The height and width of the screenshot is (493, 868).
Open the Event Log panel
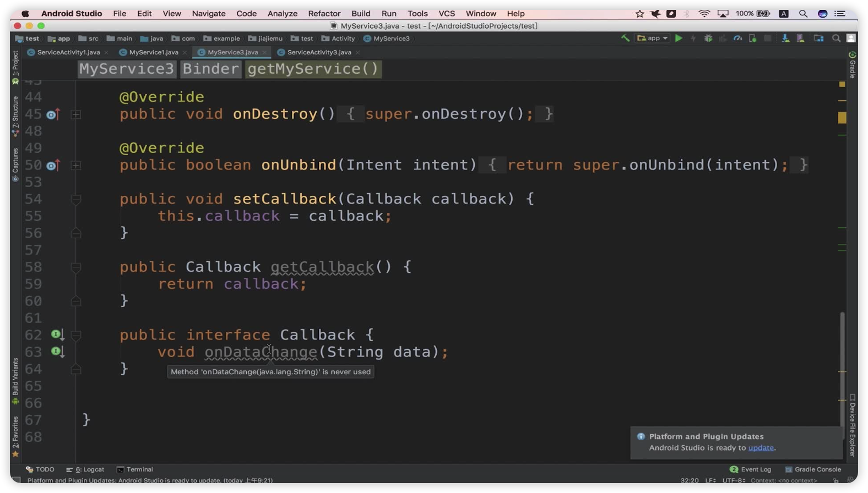click(750, 469)
